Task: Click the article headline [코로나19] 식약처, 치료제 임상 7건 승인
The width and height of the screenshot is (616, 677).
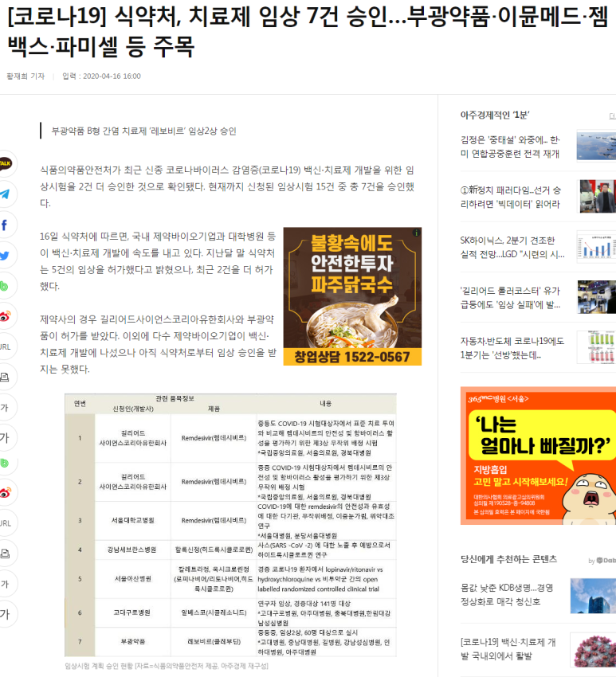Action: 308,32
